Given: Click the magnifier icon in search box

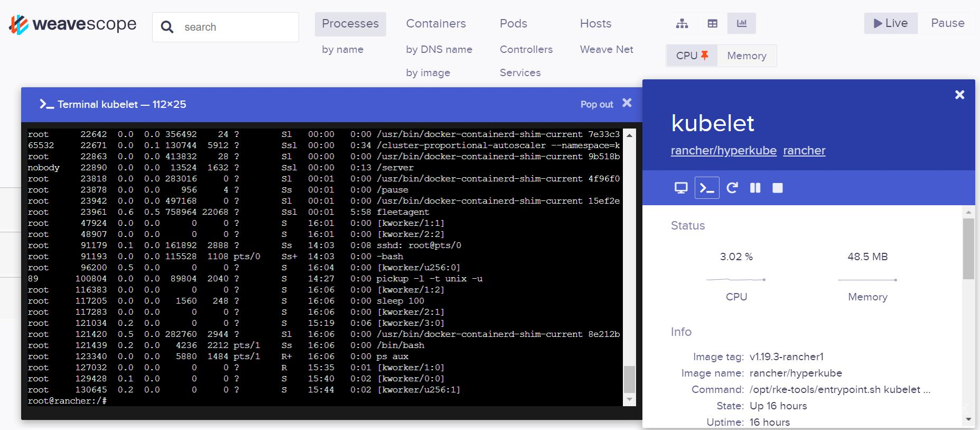Looking at the screenshot, I should (167, 27).
